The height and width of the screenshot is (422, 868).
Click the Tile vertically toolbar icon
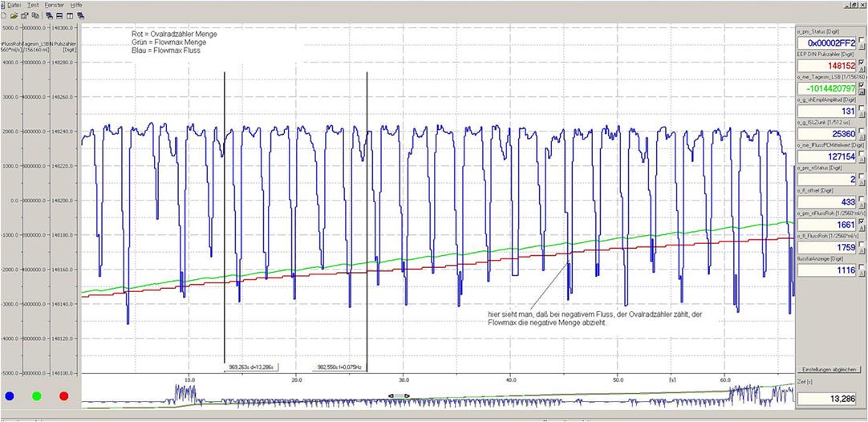coord(70,15)
